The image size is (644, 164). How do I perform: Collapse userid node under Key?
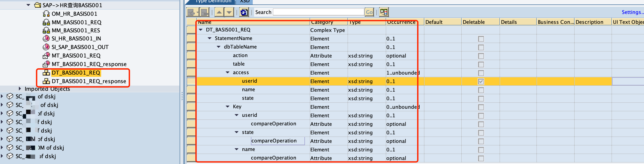click(237, 115)
